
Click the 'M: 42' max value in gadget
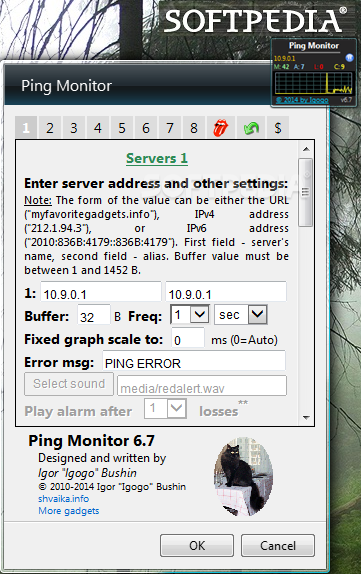[x=282, y=67]
